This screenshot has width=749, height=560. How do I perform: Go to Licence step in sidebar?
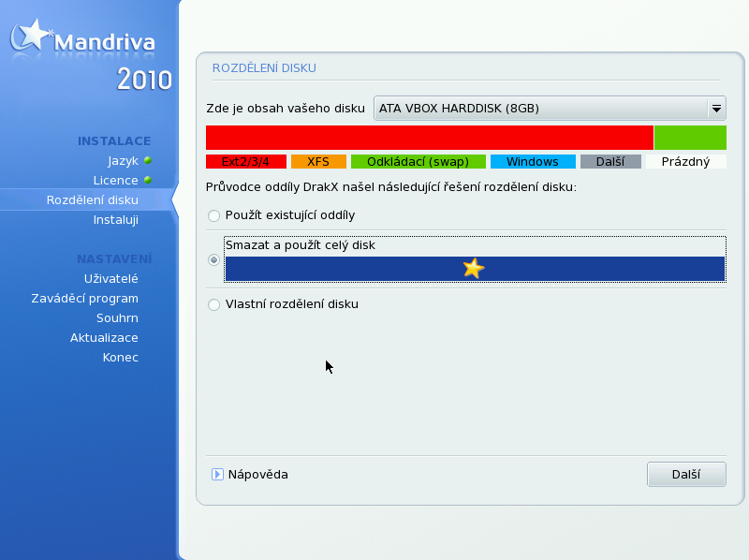[115, 180]
